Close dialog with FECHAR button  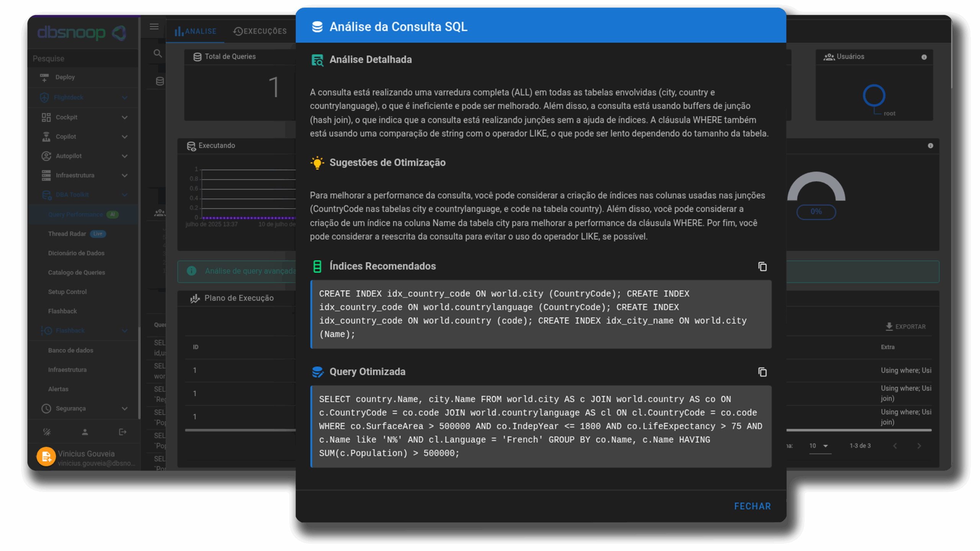(x=752, y=506)
